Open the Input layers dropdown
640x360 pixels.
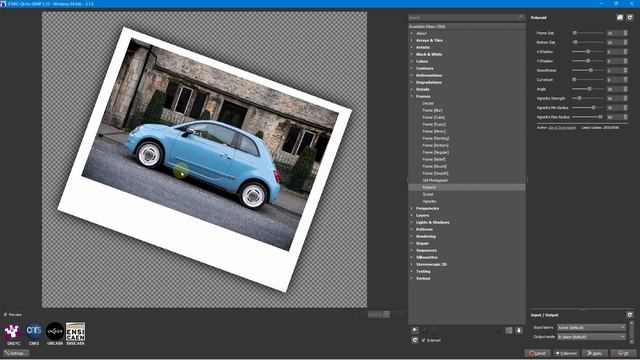pos(591,327)
